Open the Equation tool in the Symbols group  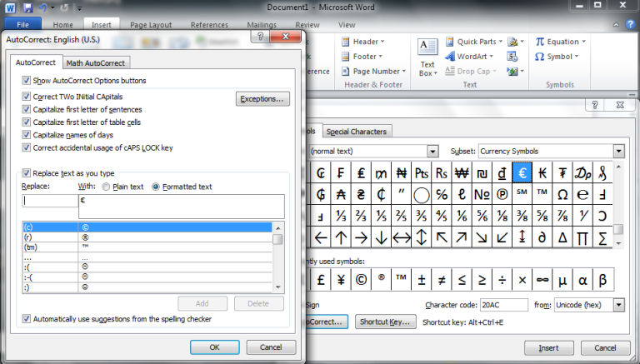(x=560, y=42)
